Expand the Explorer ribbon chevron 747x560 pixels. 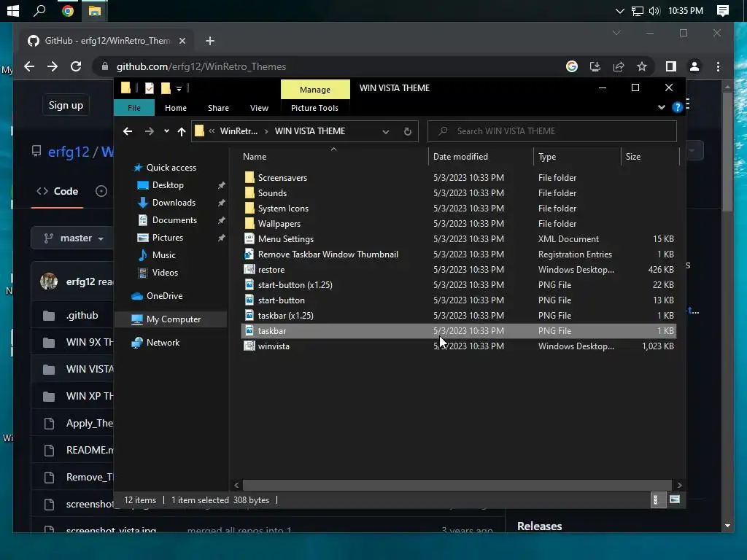(x=661, y=108)
